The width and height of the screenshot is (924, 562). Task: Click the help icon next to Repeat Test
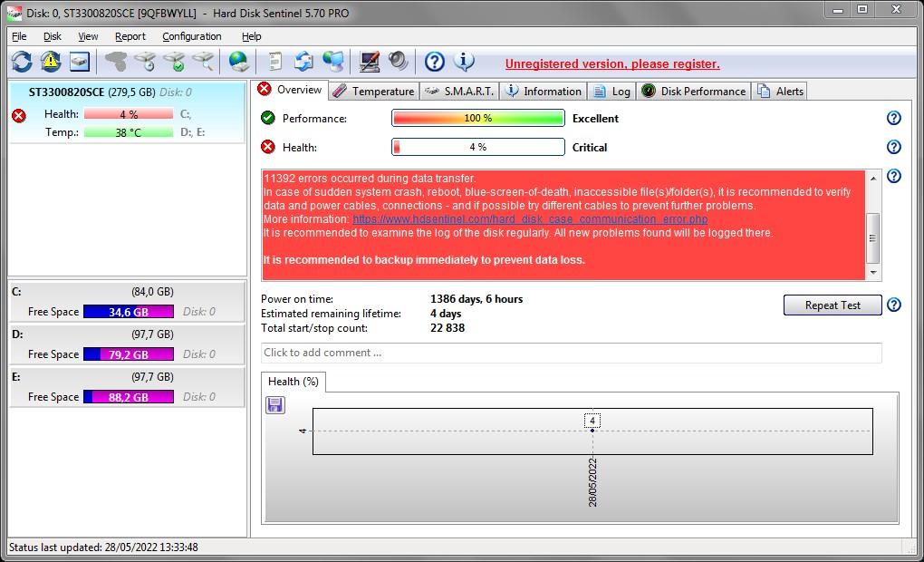[x=894, y=305]
